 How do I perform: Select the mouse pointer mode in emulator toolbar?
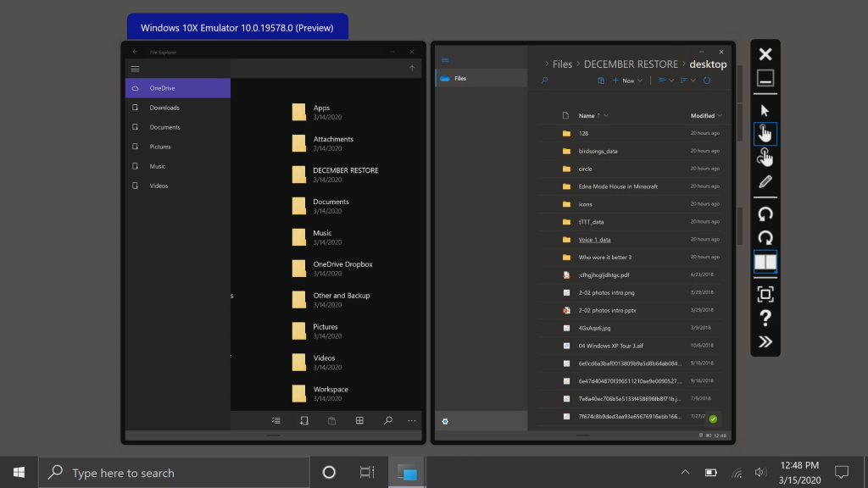(x=765, y=110)
